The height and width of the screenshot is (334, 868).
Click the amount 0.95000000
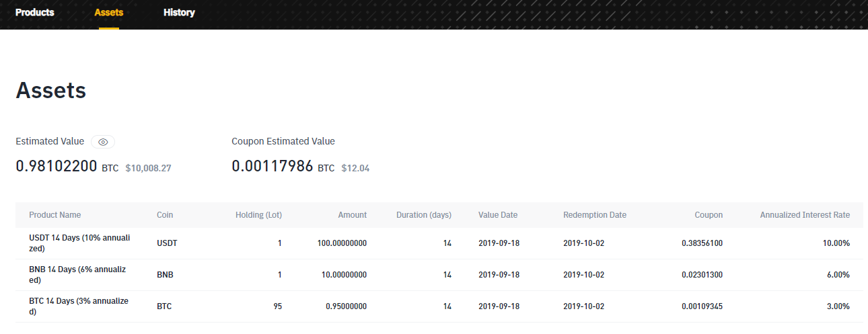(346, 306)
